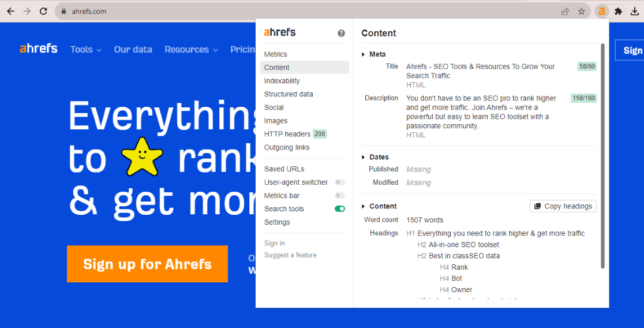
Task: Enable the Metrics bar toggle
Action: click(x=340, y=196)
